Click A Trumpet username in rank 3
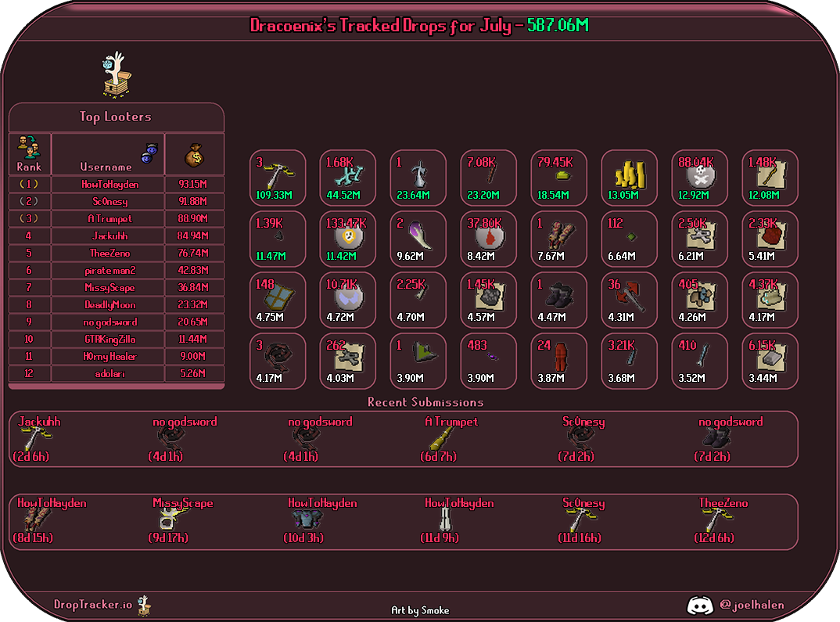The image size is (840, 622). pyautogui.click(x=109, y=218)
